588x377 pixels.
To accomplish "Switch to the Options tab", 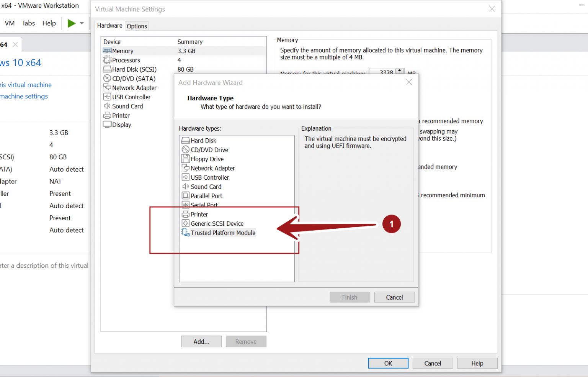I will tap(137, 26).
